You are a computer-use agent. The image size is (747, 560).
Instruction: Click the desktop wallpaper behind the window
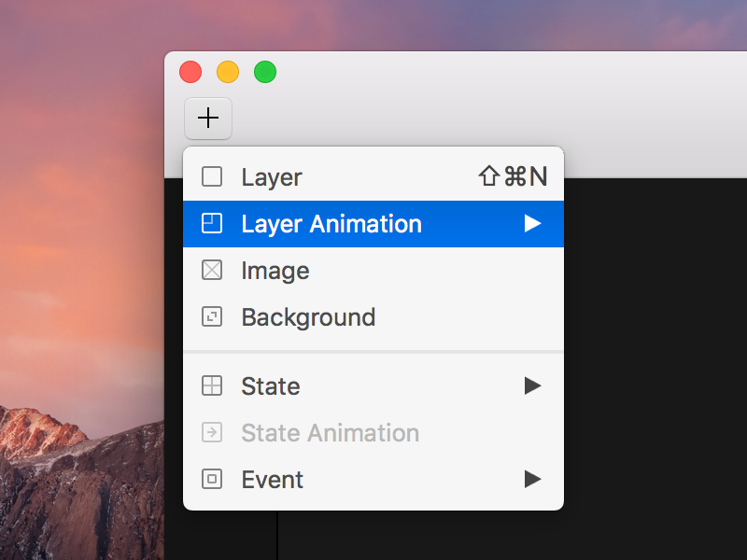(75, 280)
